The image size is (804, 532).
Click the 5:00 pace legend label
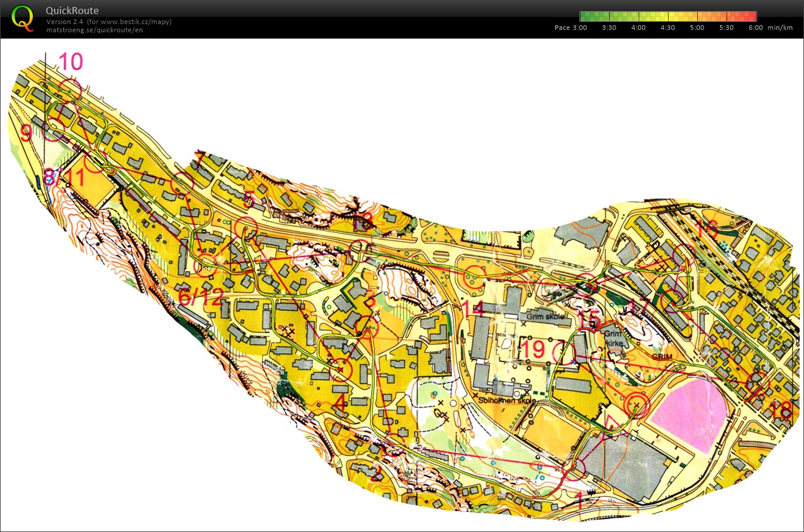point(697,28)
